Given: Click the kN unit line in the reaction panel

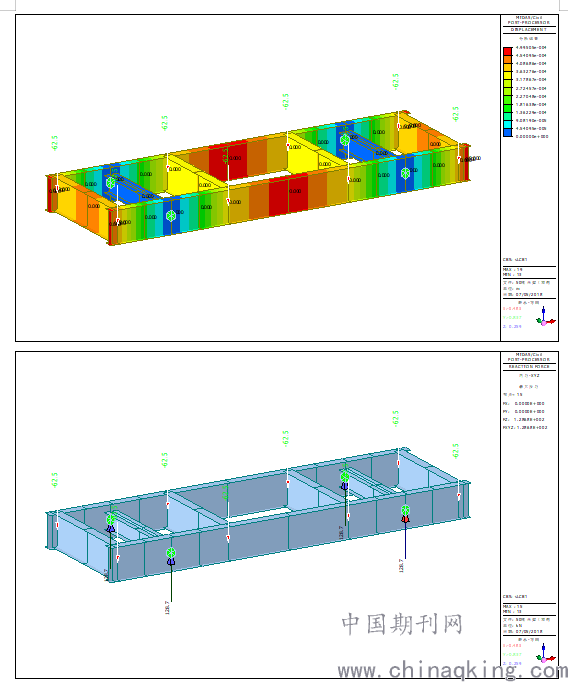Looking at the screenshot, I should (512, 625).
